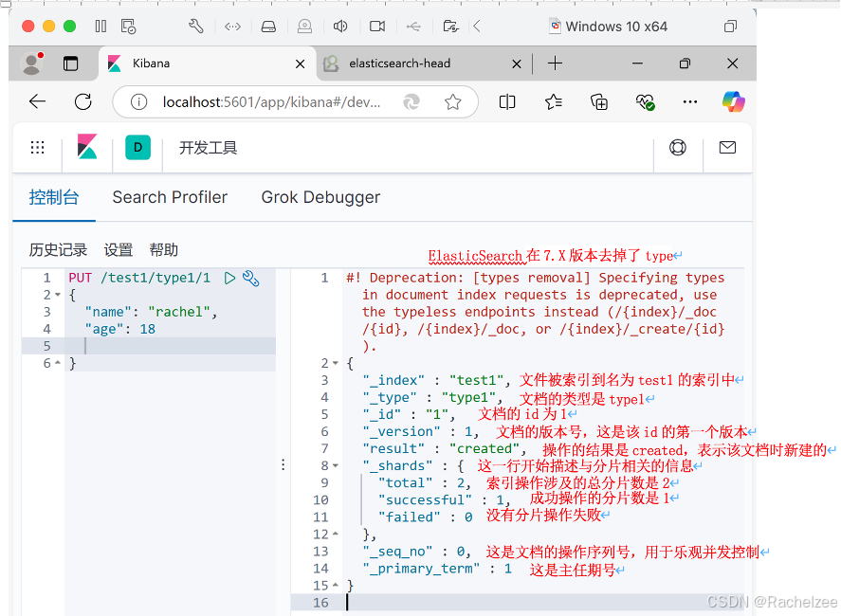841x616 pixels.
Task: Open VM network adapter icon
Action: (x=232, y=27)
